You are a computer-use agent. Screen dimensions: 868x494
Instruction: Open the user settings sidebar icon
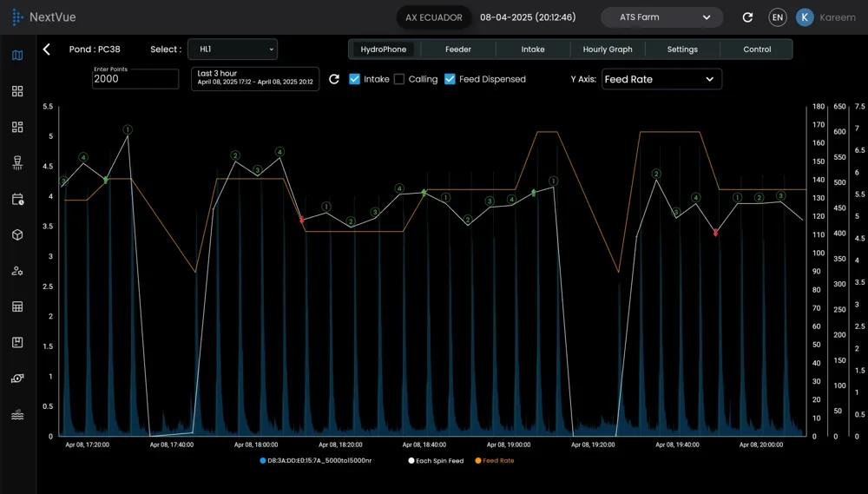click(x=17, y=271)
